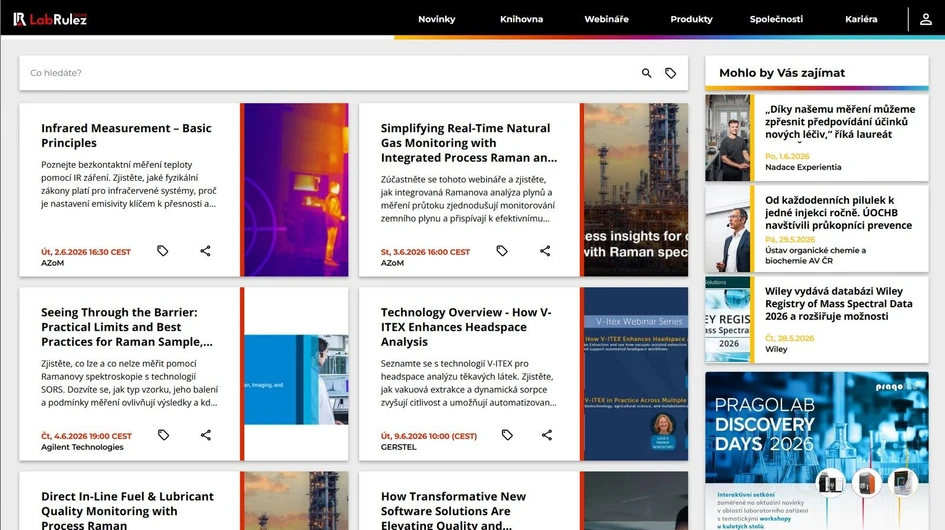Open 'How Transformative New Software Solutions' title

[x=453, y=510]
